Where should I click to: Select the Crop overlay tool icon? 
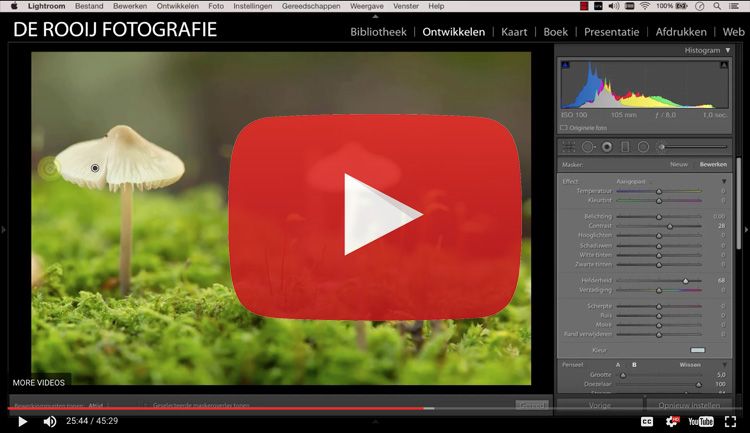[569, 147]
